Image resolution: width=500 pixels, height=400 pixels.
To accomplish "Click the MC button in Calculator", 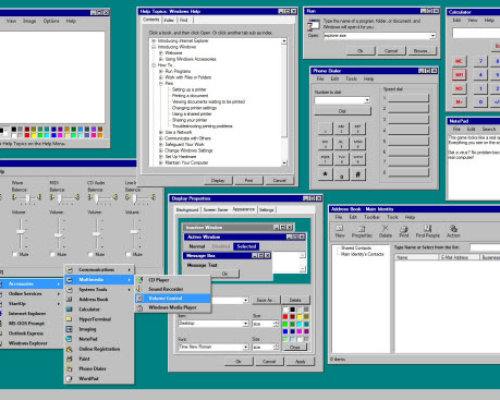I will coord(459,61).
